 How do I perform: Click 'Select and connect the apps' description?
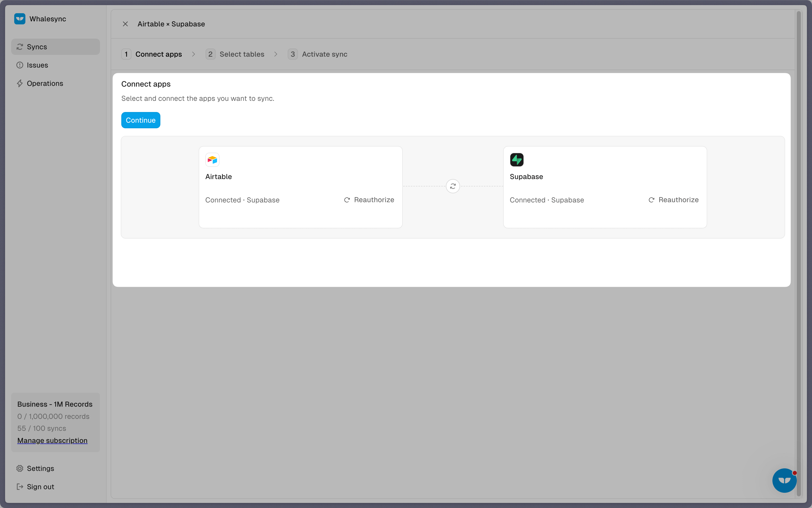coord(198,99)
